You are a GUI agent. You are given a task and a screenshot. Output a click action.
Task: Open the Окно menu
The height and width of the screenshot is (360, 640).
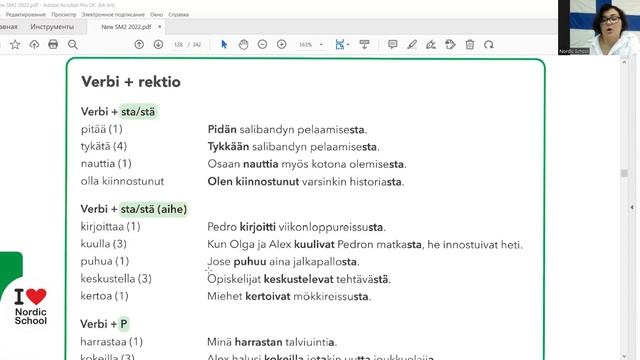[156, 14]
